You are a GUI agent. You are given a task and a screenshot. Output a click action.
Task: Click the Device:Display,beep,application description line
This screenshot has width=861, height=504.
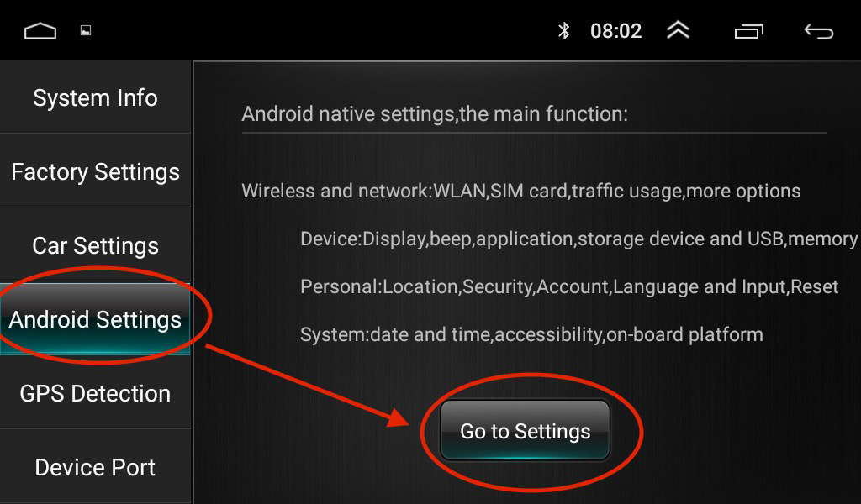coord(578,239)
